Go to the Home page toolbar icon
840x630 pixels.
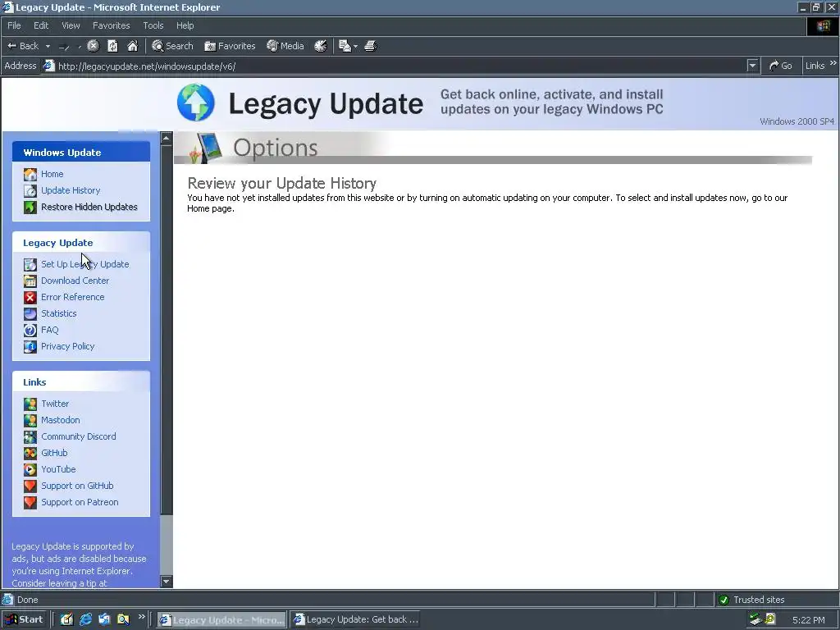(132, 46)
